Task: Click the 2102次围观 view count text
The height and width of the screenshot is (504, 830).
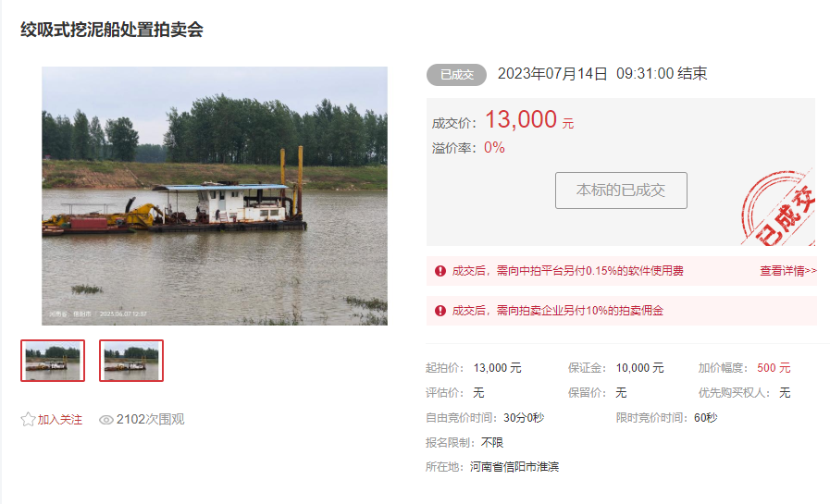Action: (150, 419)
